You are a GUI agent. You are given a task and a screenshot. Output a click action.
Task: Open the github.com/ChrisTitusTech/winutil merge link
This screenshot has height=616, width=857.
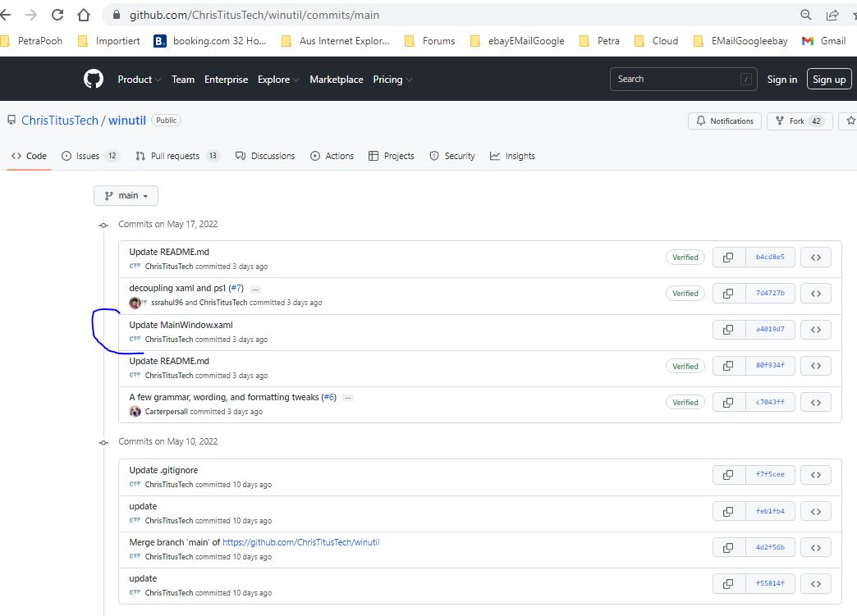click(x=300, y=542)
